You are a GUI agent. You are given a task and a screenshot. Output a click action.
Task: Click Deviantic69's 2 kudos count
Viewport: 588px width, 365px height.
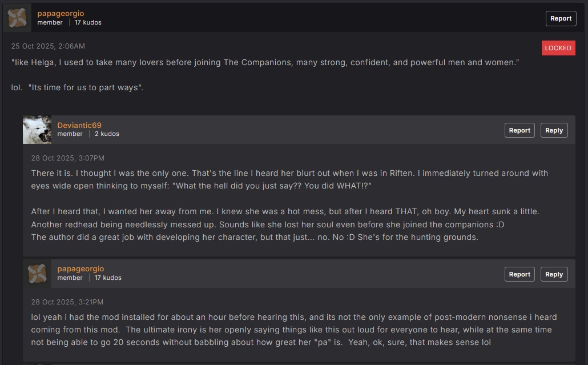point(107,134)
